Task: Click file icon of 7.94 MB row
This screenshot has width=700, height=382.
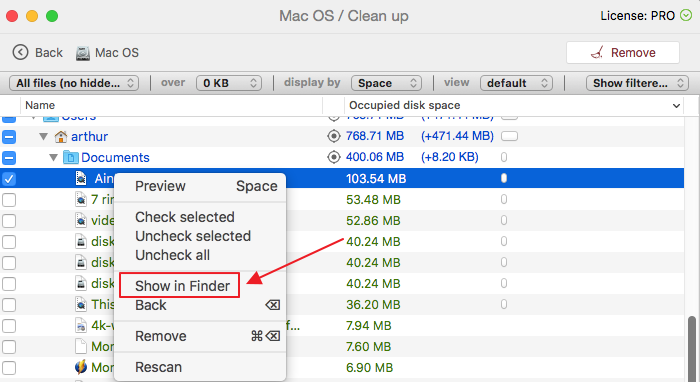Action: click(x=81, y=325)
